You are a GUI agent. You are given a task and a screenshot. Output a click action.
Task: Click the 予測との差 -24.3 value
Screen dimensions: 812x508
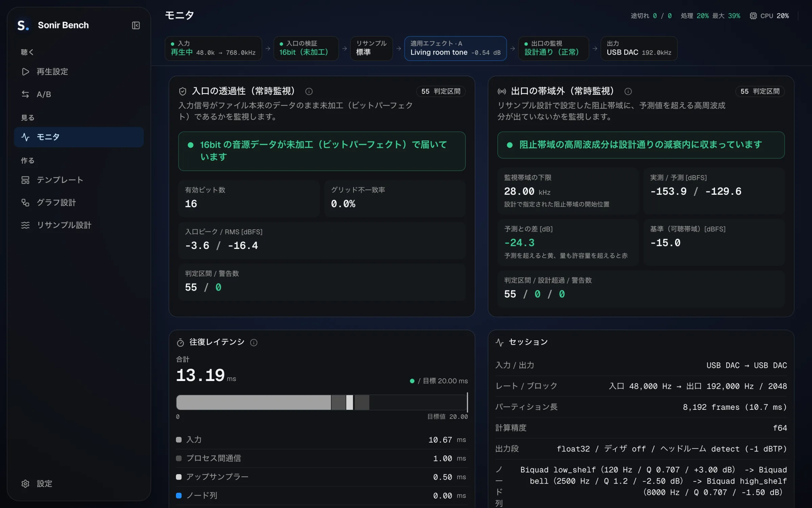pyautogui.click(x=519, y=243)
